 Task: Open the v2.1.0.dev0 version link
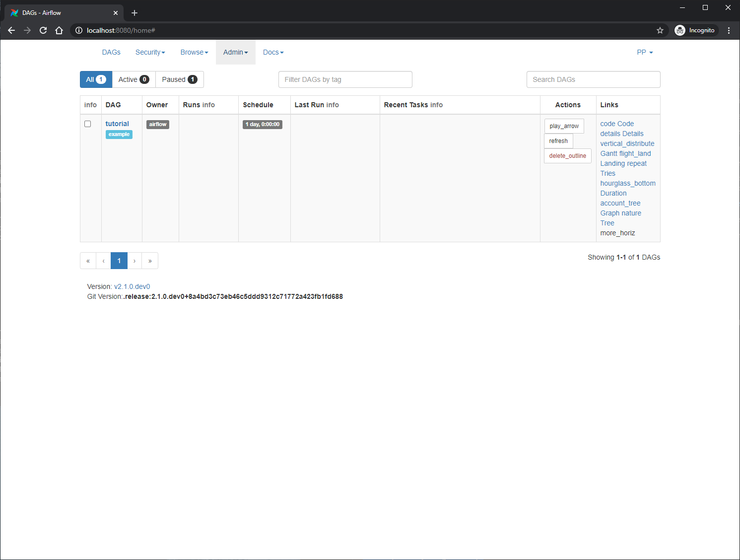[132, 286]
